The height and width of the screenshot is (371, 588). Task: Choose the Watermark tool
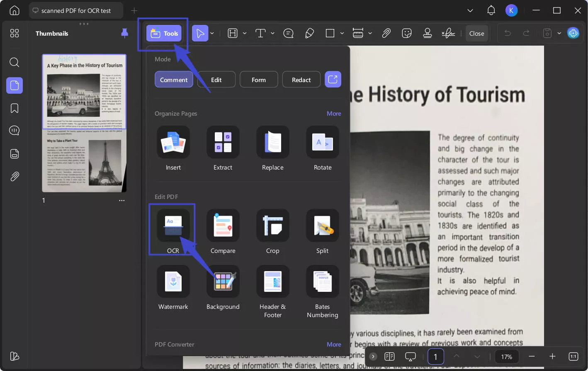tap(173, 282)
